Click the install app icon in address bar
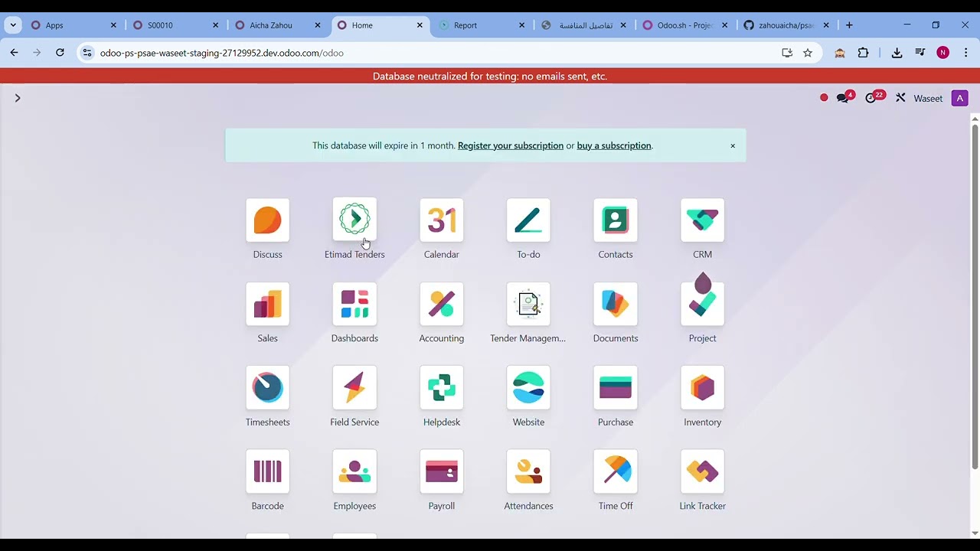 click(x=787, y=53)
